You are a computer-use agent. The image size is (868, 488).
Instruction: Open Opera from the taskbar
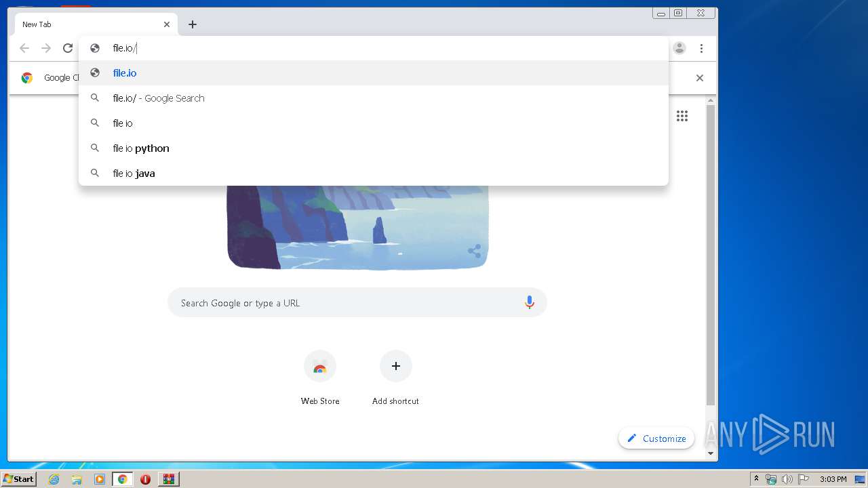point(145,479)
